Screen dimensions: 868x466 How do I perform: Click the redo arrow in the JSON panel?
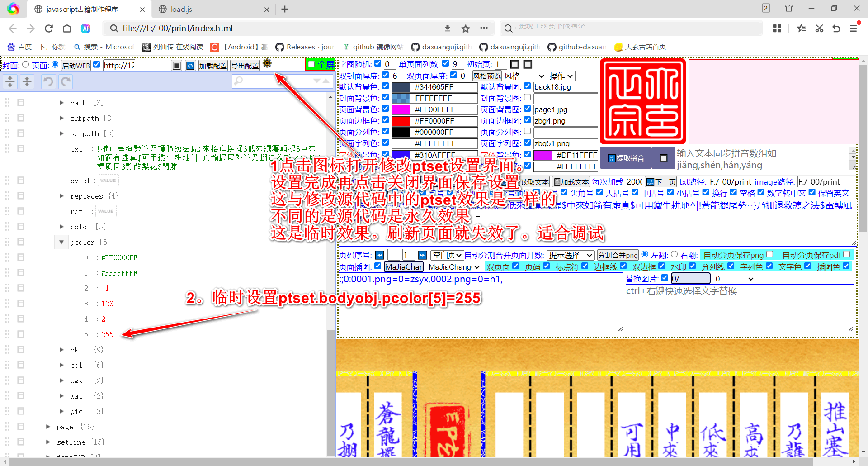65,81
